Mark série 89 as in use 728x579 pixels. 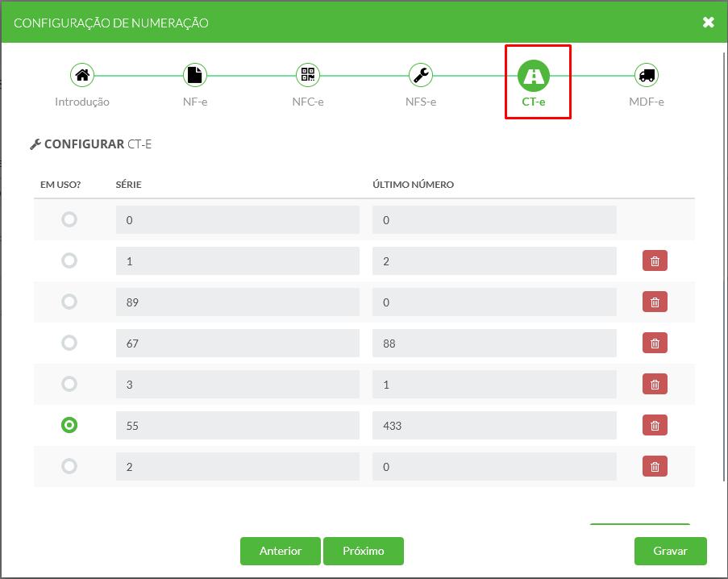tap(69, 302)
